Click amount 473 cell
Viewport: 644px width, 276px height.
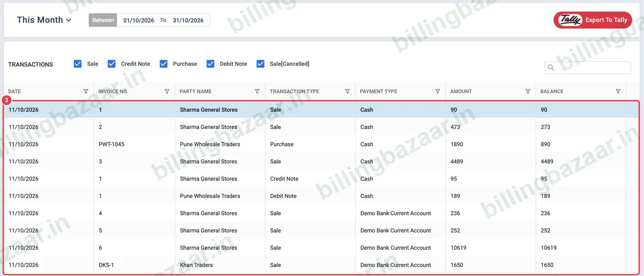(455, 127)
